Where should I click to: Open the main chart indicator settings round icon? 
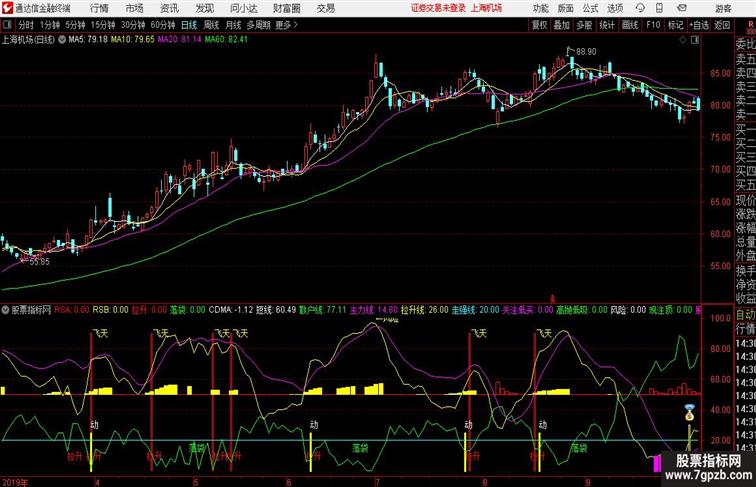(x=62, y=40)
